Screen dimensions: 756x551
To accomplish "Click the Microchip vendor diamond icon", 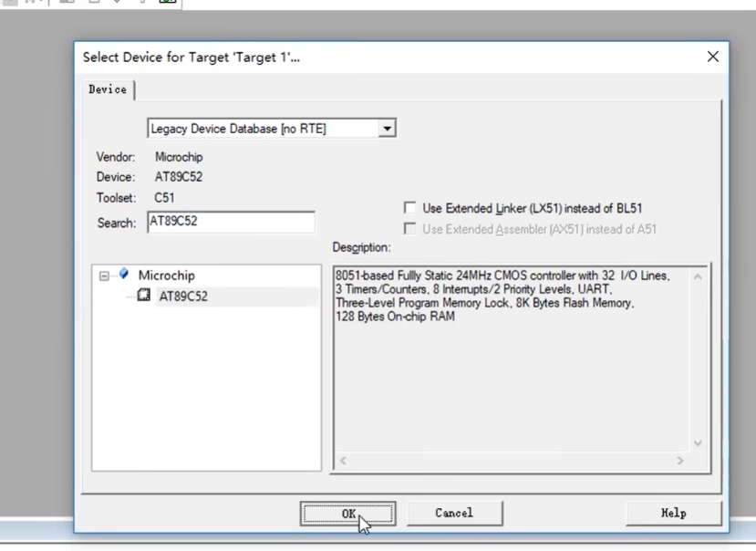I will tap(124, 274).
